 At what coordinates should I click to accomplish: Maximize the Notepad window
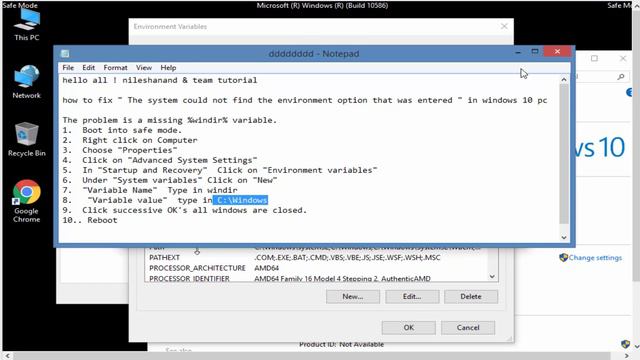535,52
